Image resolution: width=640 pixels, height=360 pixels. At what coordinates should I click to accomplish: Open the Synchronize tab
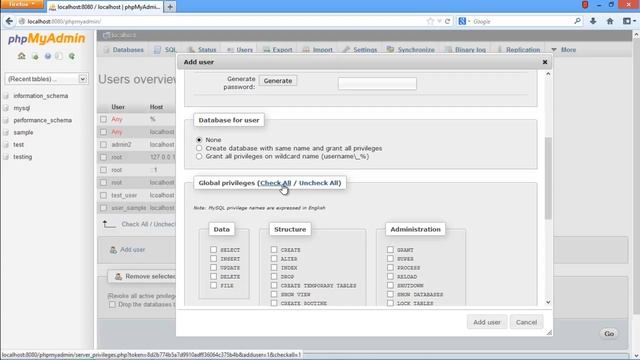pos(411,50)
